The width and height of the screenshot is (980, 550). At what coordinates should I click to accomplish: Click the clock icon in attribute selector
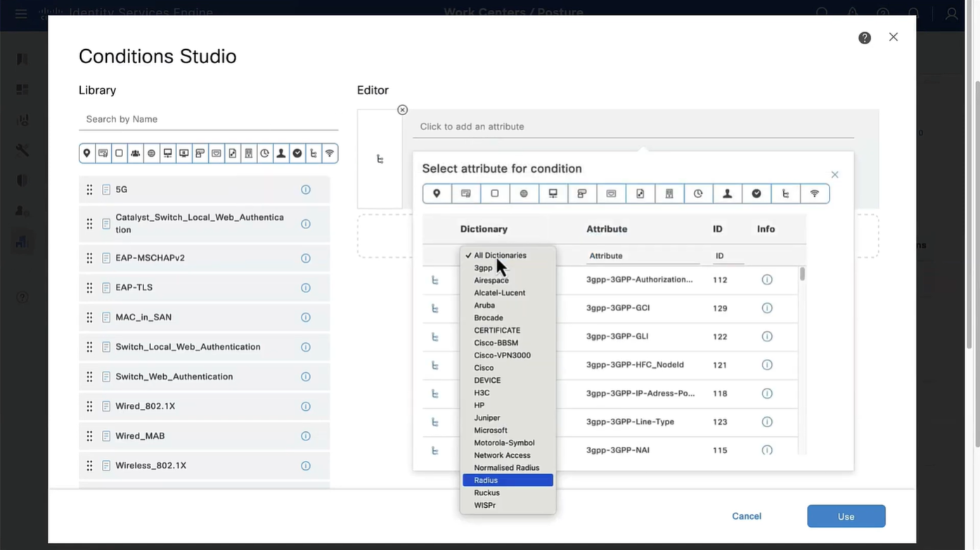(698, 194)
